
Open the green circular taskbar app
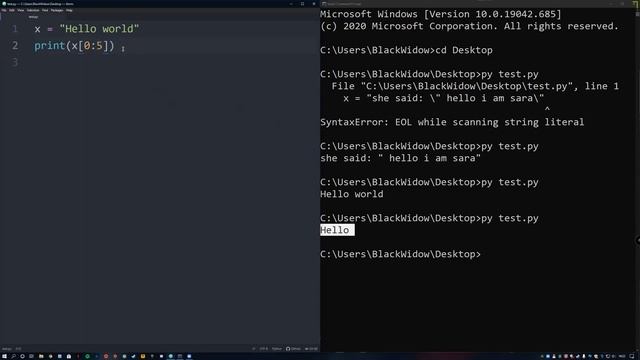pyautogui.click(x=87, y=356)
